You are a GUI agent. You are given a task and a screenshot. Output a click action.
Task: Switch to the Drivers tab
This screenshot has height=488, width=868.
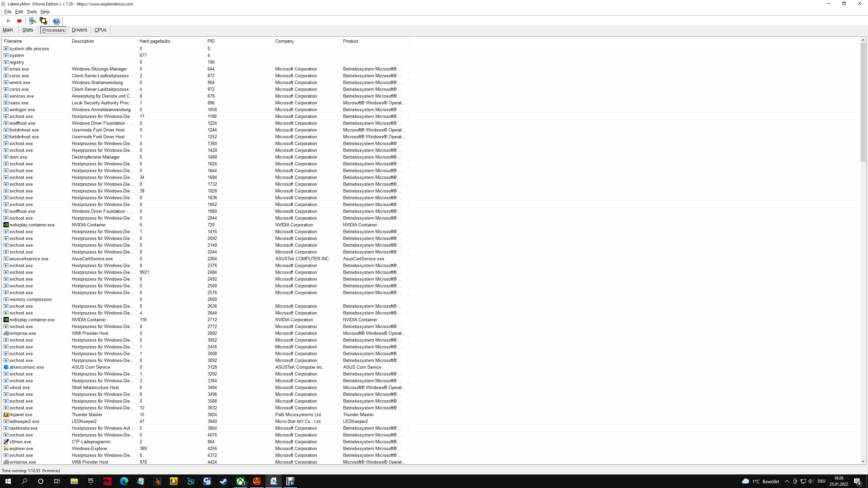click(x=79, y=30)
